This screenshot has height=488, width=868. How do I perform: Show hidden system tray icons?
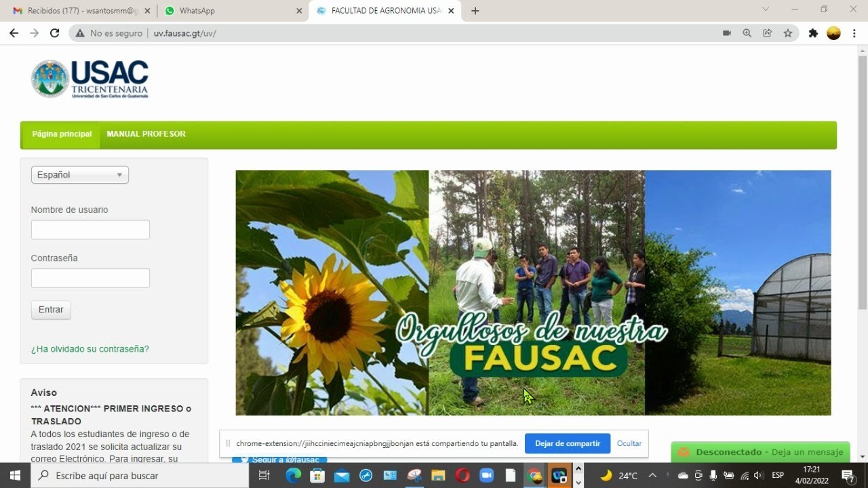click(652, 475)
